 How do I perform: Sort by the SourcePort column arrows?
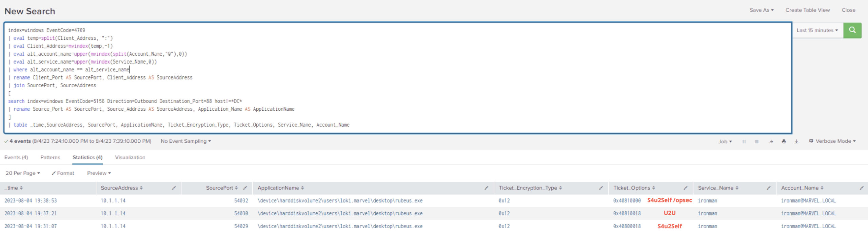pyautogui.click(x=236, y=188)
